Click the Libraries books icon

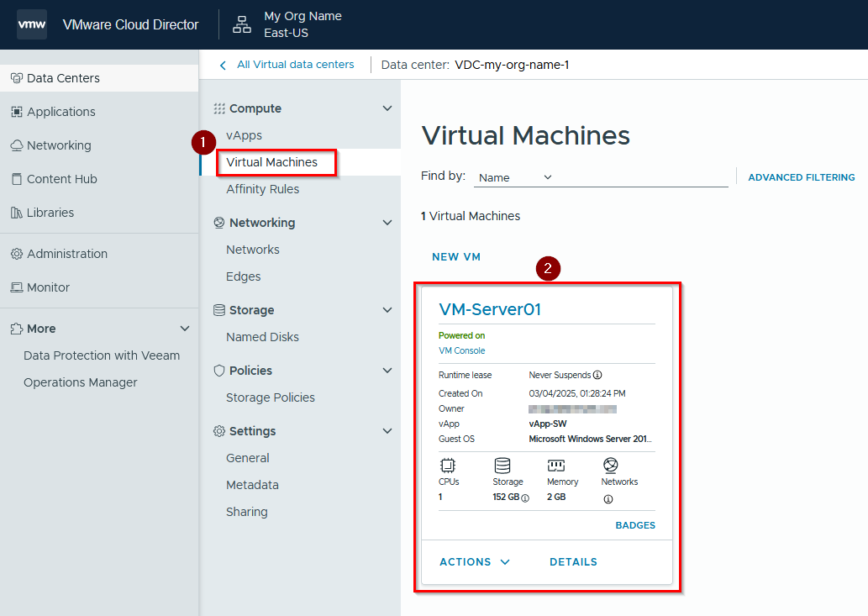point(17,213)
